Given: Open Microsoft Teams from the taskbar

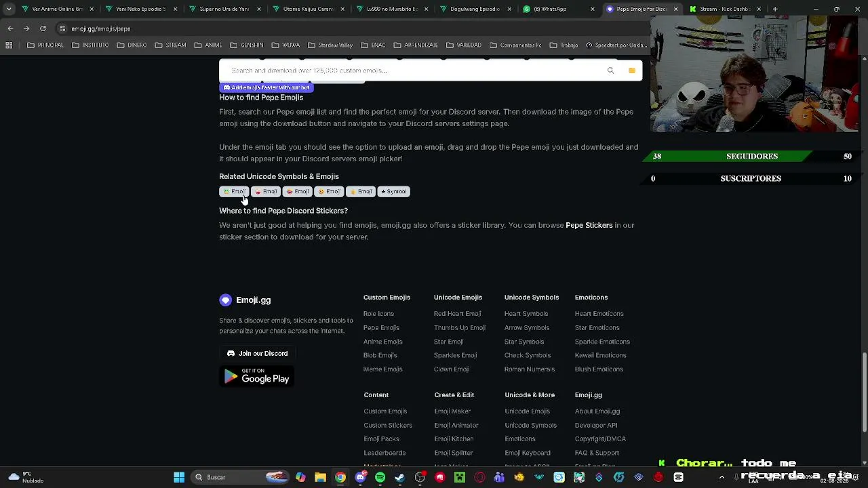Looking at the screenshot, I should pos(499,477).
